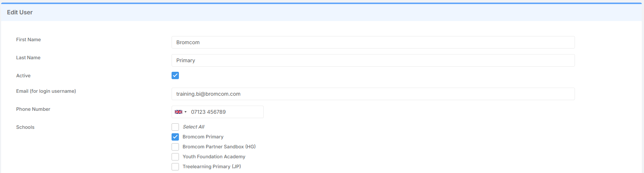Select the Treelearning Primary (JP) checkbox

175,167
